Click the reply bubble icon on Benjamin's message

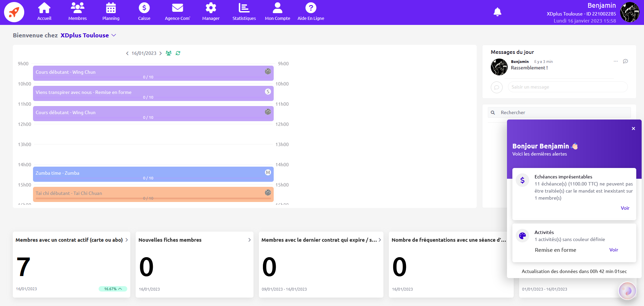[x=625, y=61]
